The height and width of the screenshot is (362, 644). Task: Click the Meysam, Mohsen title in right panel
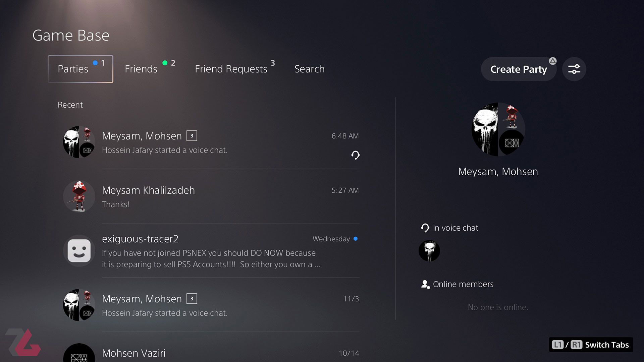(498, 172)
